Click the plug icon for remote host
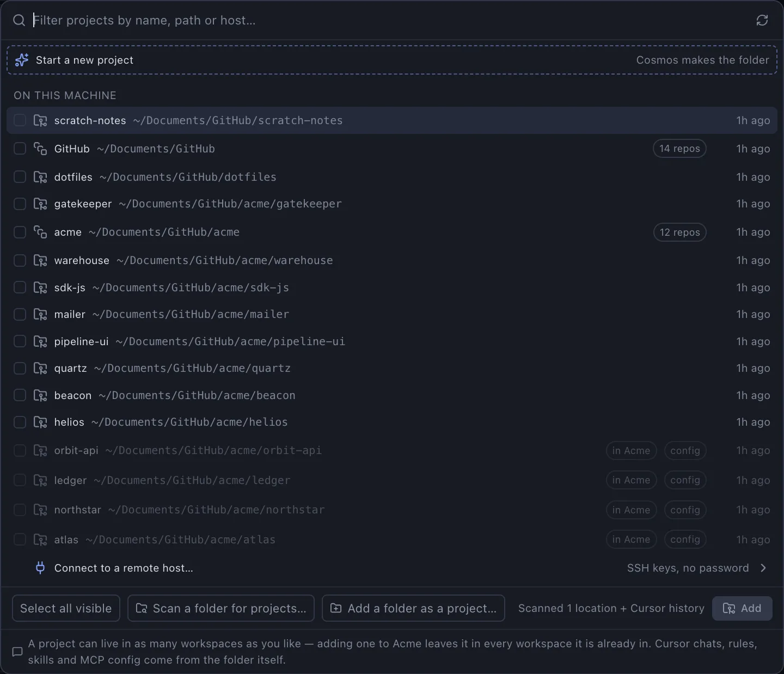This screenshot has width=784, height=674. 40,568
